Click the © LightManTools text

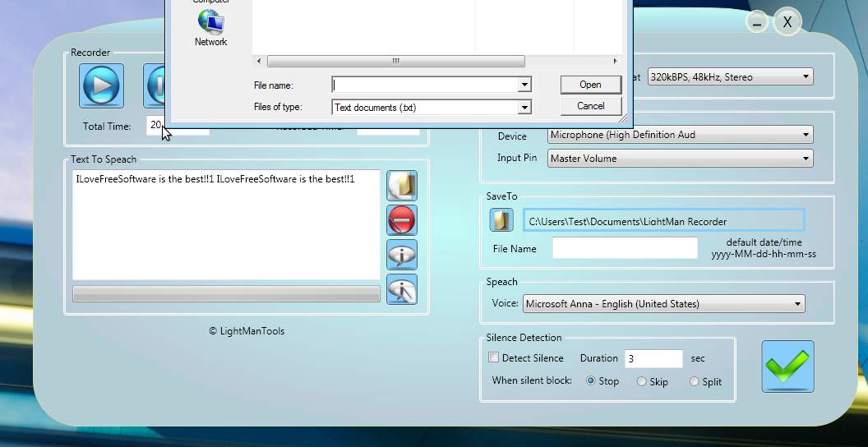pos(247,331)
